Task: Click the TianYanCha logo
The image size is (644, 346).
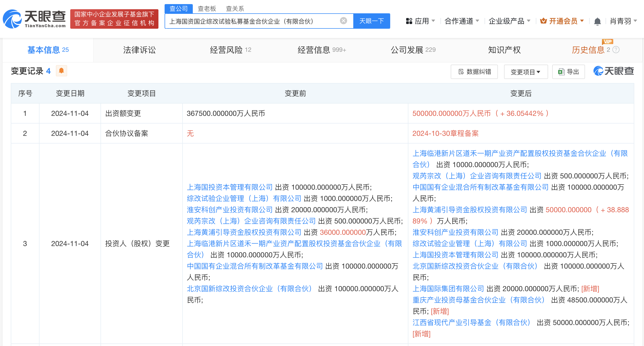Action: pyautogui.click(x=34, y=19)
